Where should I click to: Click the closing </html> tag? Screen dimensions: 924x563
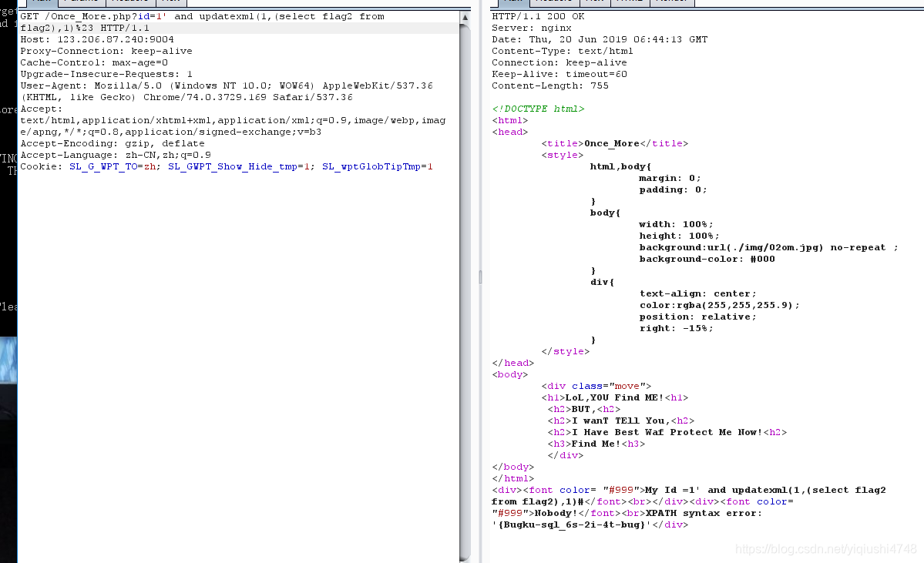click(x=512, y=478)
